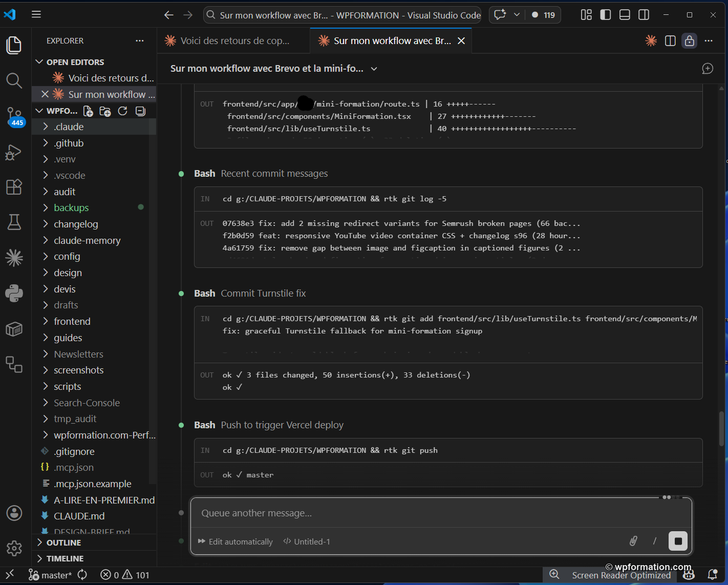Open Source Control view with 445 badge

[x=14, y=116]
